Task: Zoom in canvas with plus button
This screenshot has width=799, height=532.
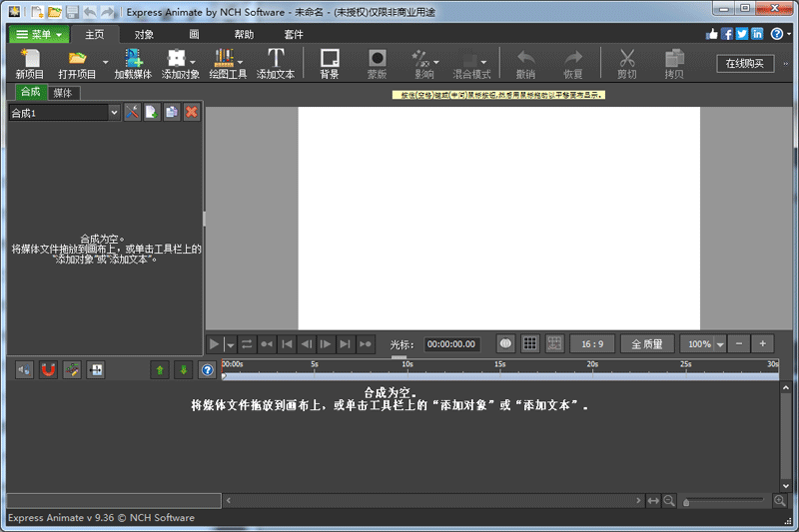Action: [x=763, y=344]
